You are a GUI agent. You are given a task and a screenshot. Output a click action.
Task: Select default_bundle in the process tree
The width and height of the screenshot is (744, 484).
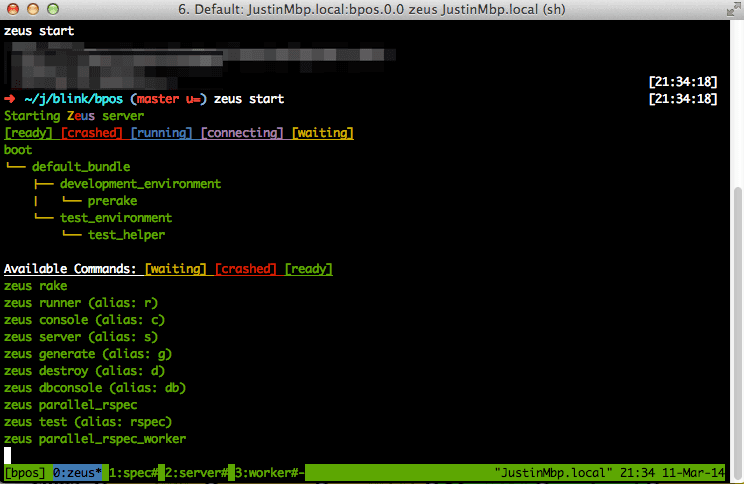(80, 167)
